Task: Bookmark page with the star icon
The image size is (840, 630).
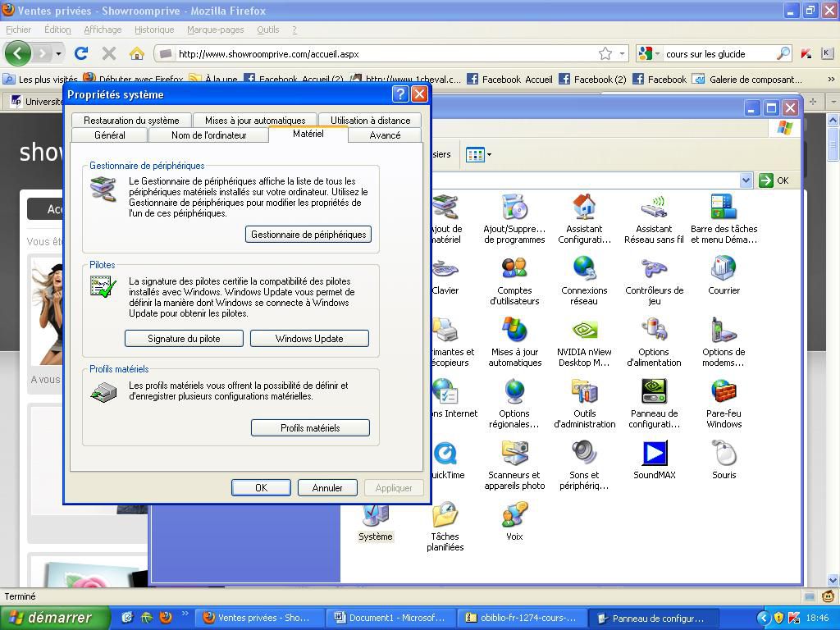Action: click(605, 53)
